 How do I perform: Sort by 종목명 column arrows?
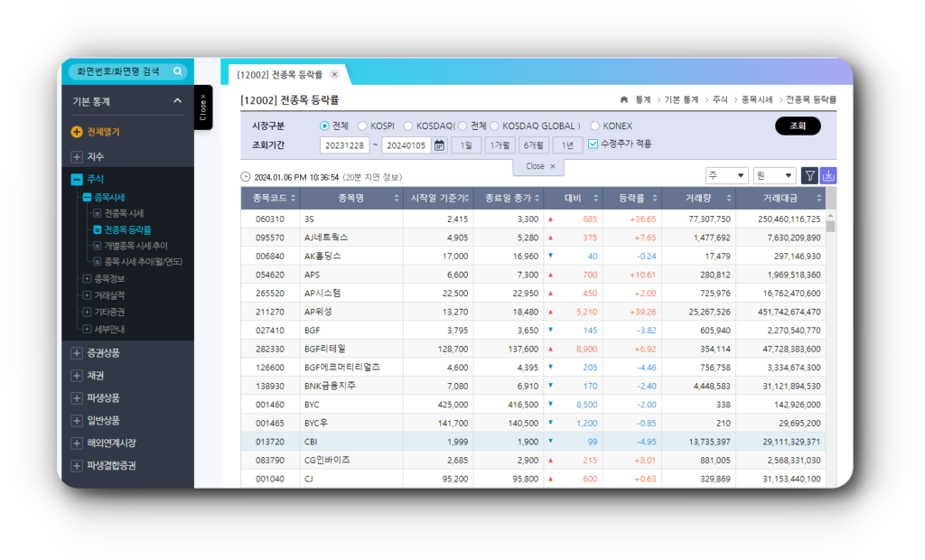coord(397,199)
